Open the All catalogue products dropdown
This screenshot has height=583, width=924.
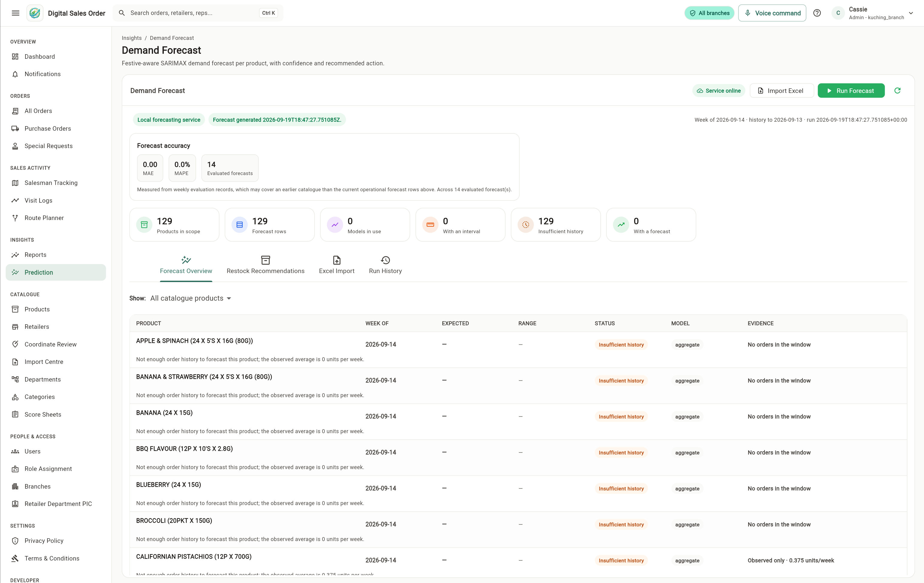191,299
